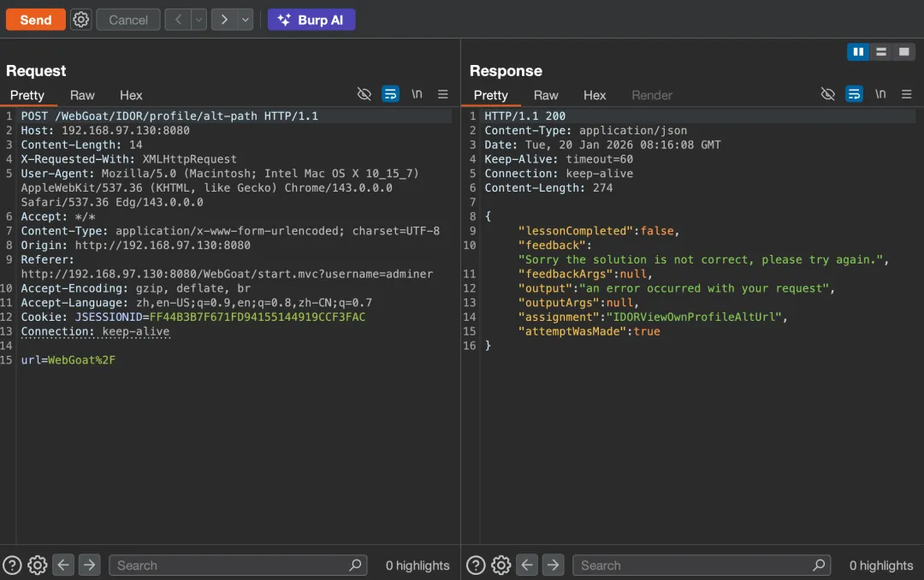The width and height of the screenshot is (924, 580).
Task: Toggle hide non-printable eye icon in Response
Action: (828, 94)
